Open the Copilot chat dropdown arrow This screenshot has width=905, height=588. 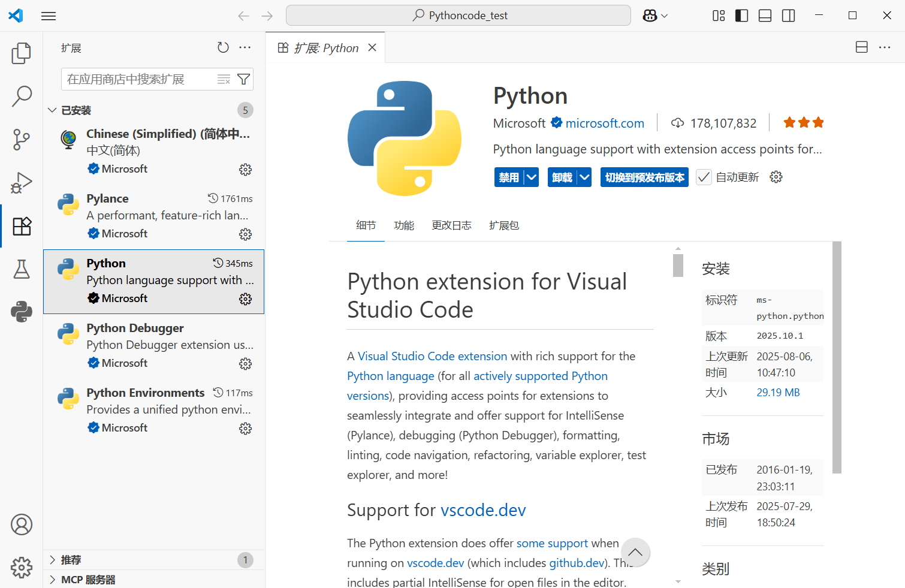[664, 16]
